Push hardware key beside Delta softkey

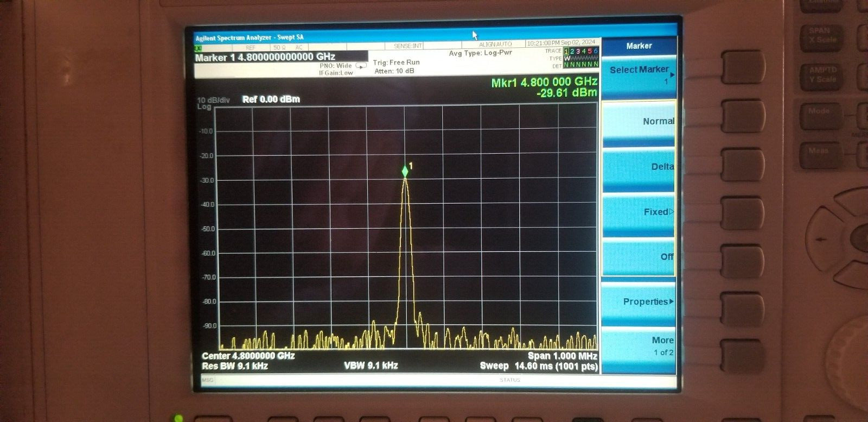pos(743,164)
